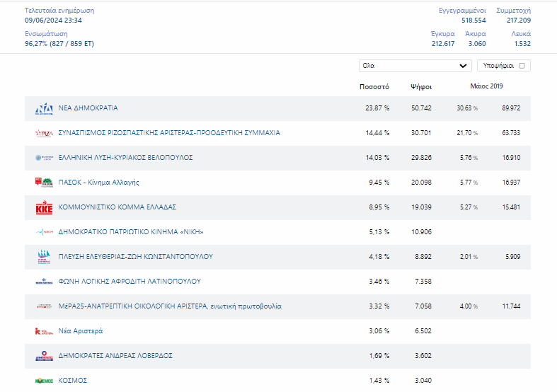Image resolution: width=557 pixels, height=392 pixels.
Task: Click the 7.358 votes value
Action: [423, 281]
